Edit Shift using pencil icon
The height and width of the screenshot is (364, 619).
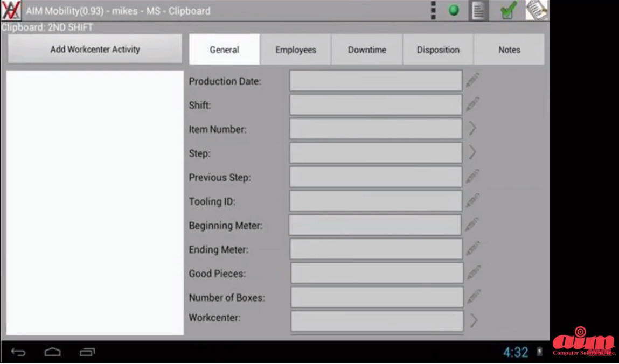(x=472, y=104)
